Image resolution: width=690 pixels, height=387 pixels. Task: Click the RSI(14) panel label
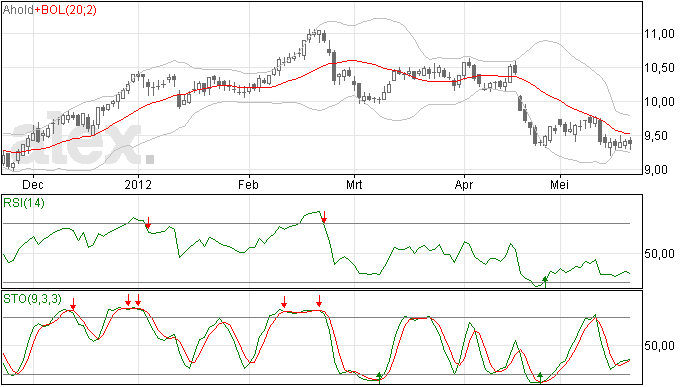pyautogui.click(x=24, y=203)
